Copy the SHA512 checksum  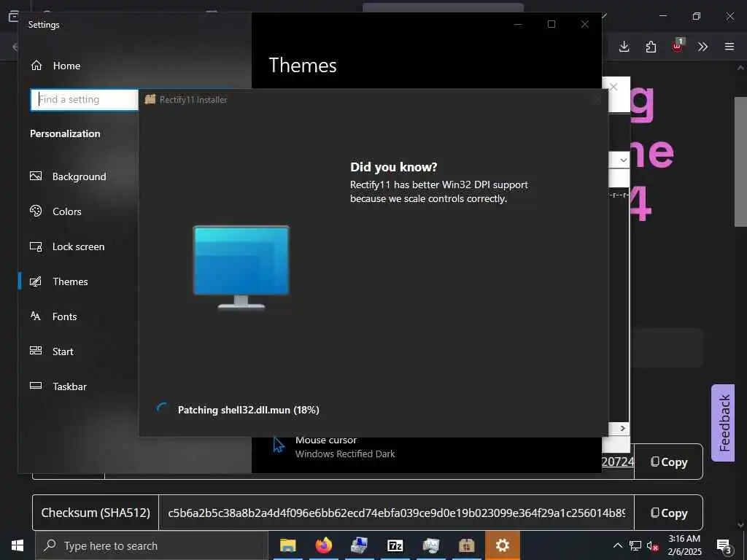(x=669, y=513)
